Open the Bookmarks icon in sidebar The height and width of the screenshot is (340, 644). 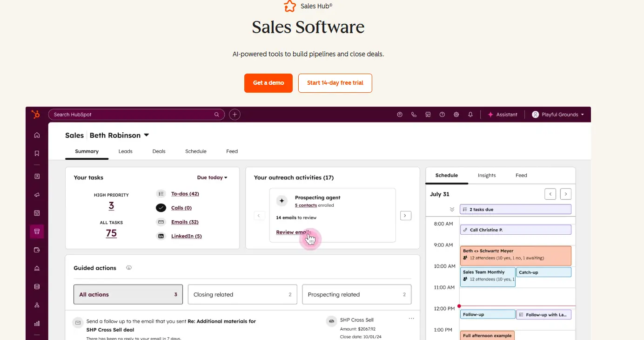click(x=37, y=153)
